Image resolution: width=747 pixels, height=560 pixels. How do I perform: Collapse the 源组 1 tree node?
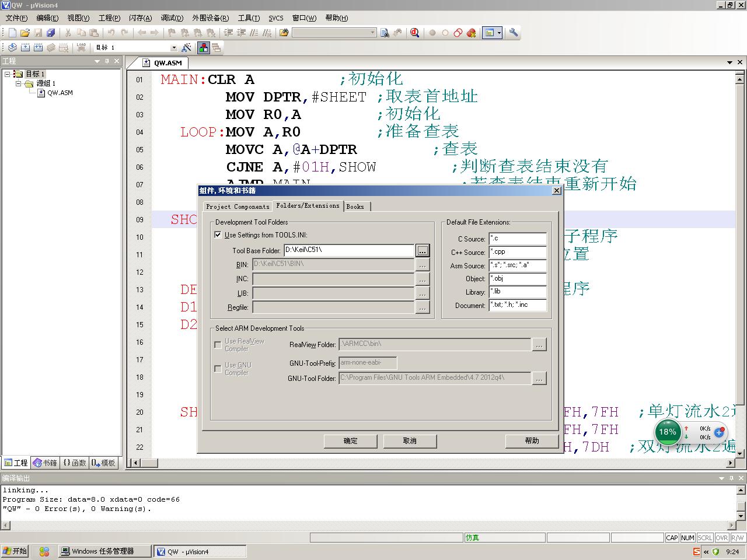coord(18,83)
